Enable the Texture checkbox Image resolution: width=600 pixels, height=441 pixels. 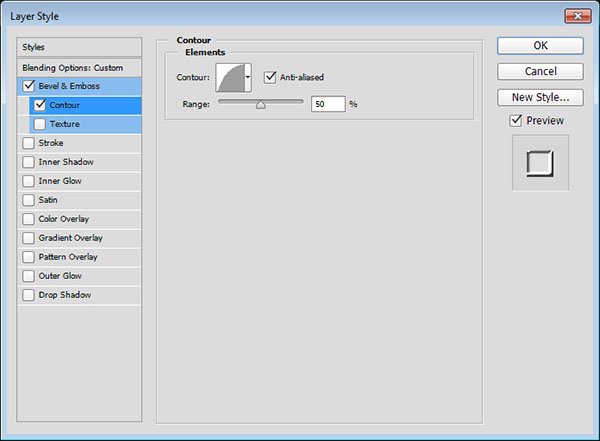(x=40, y=124)
